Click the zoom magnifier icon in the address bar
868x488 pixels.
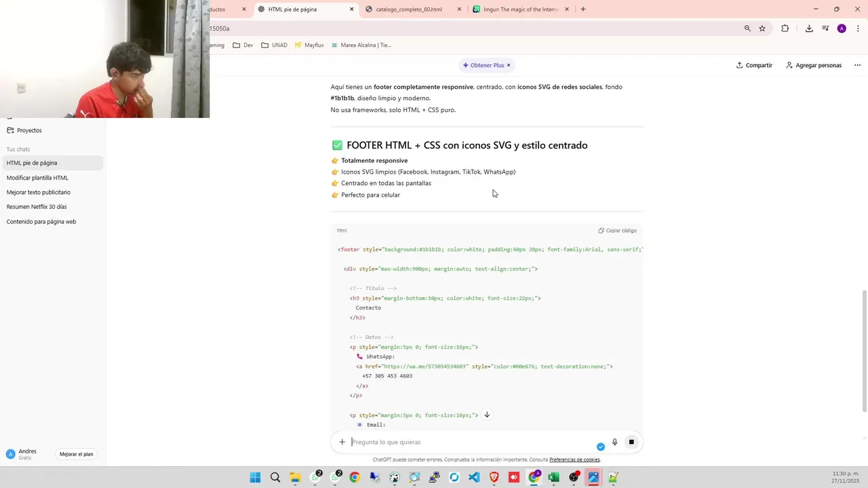pyautogui.click(x=747, y=28)
